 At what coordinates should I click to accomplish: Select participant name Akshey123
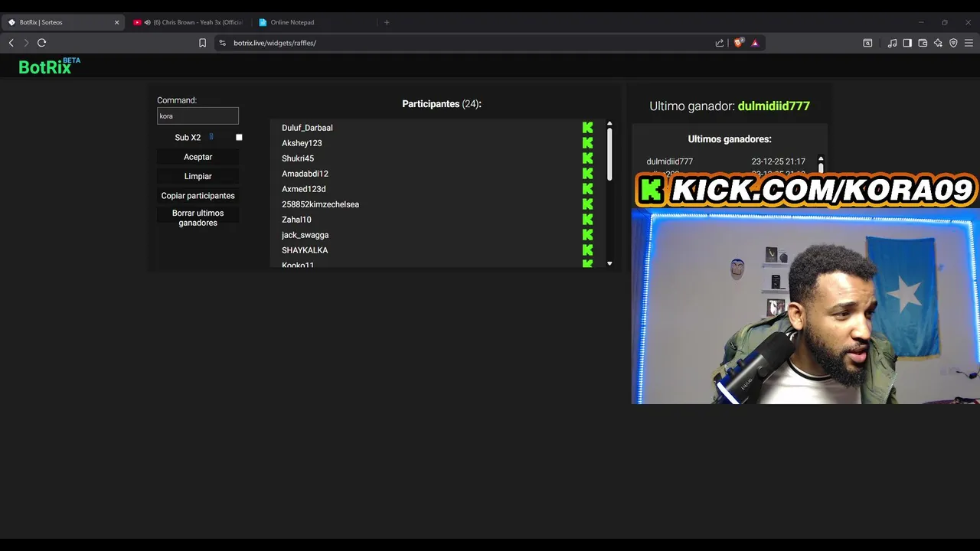302,143
